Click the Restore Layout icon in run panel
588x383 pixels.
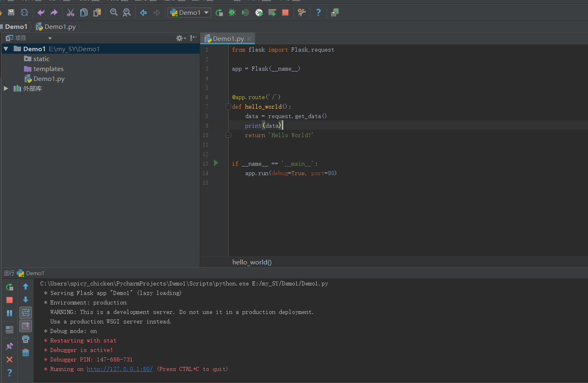point(10,329)
